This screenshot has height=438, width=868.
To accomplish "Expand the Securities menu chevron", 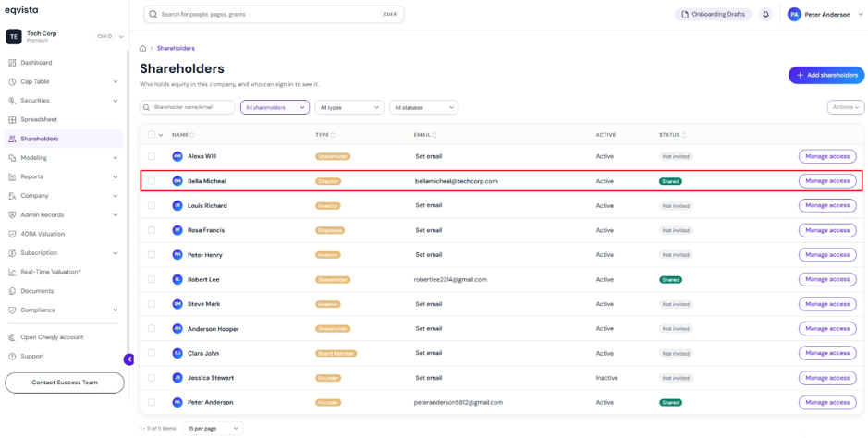I will coord(116,101).
